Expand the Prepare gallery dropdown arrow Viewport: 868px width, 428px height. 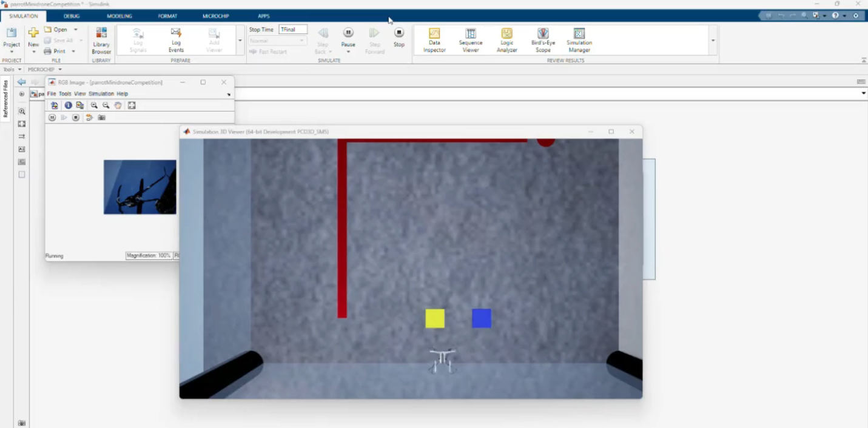point(240,41)
